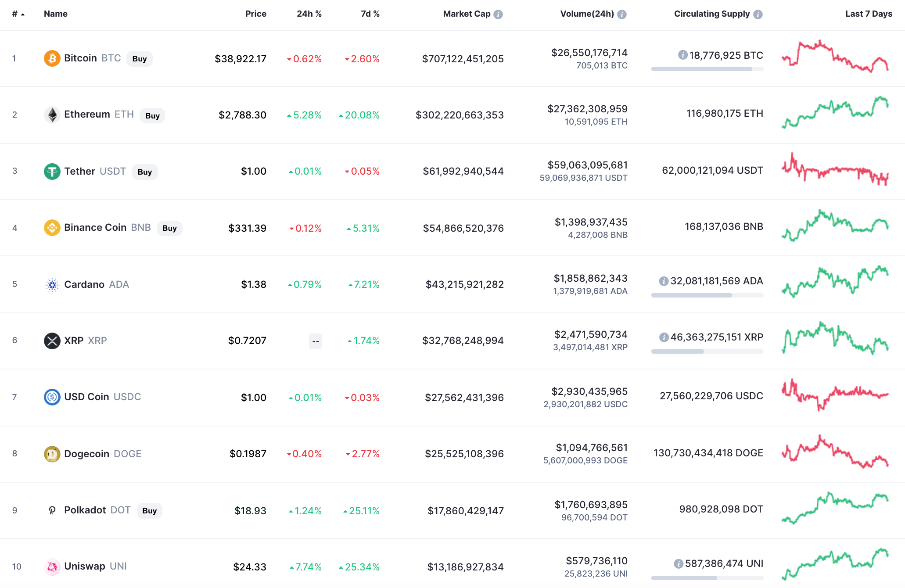Open Bitcoin's 7-day sparkline chart
Screen dimensions: 905x588
[835, 56]
